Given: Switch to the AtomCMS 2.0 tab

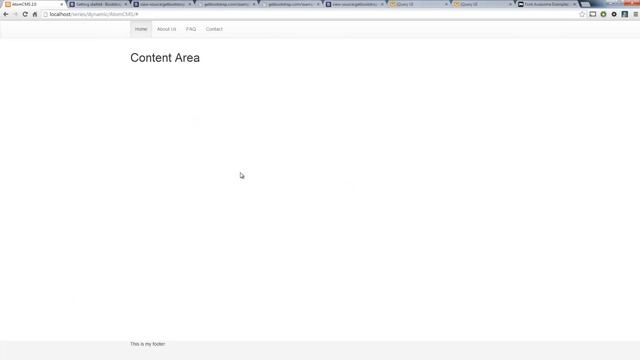Looking at the screenshot, I should point(33,4).
